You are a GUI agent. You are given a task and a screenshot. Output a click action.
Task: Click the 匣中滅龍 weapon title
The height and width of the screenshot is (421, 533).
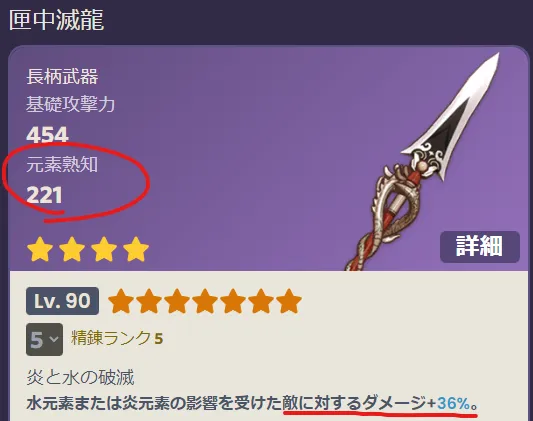point(56,20)
